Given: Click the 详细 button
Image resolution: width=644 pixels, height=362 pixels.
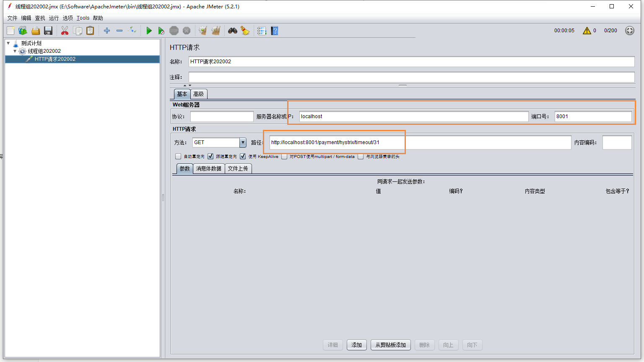Looking at the screenshot, I should point(333,345).
